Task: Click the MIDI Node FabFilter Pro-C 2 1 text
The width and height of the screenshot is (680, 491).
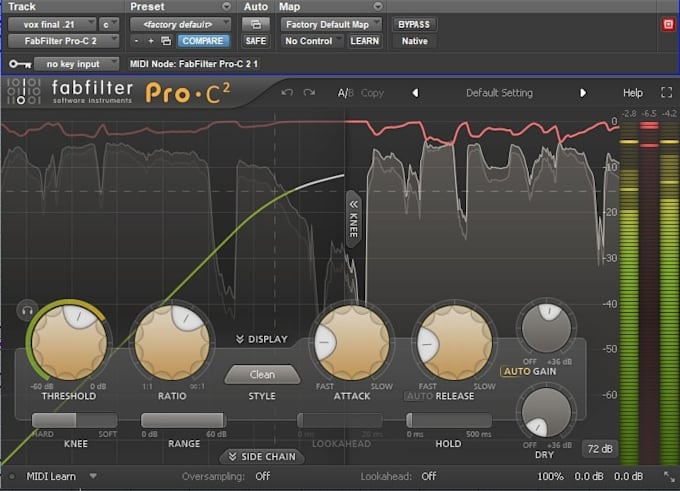Action: pyautogui.click(x=194, y=64)
